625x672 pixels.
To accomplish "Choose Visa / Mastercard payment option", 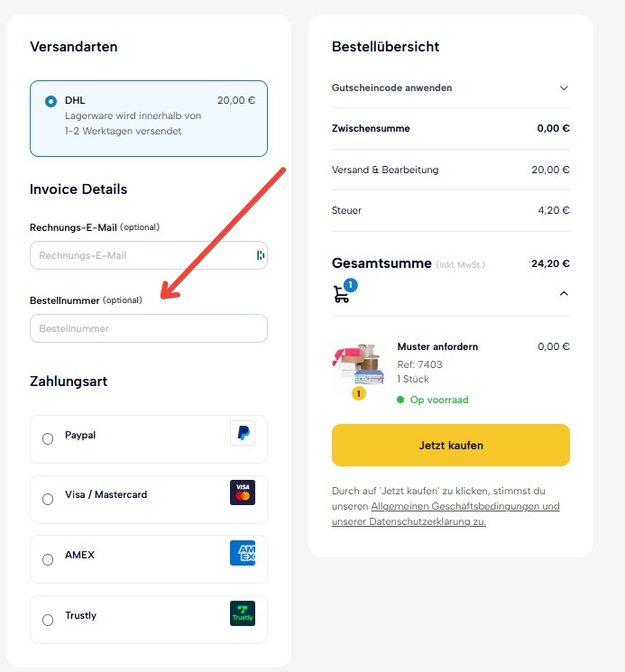I will click(x=48, y=499).
